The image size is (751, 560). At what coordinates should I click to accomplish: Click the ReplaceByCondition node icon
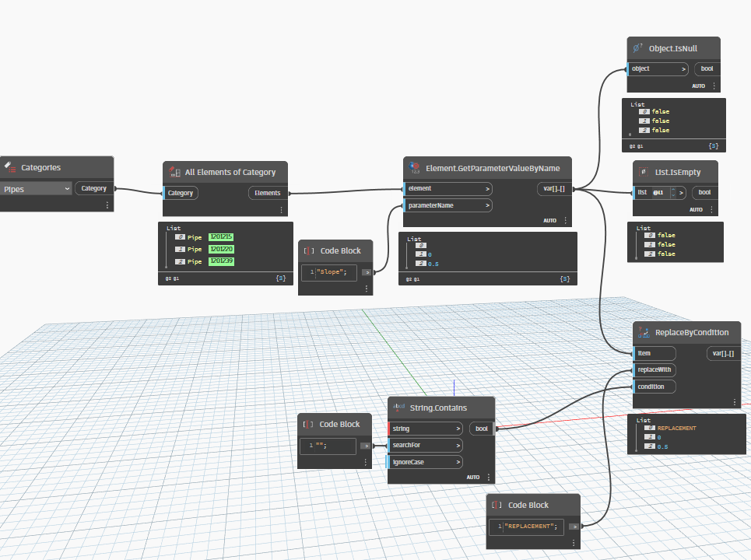[x=644, y=332]
